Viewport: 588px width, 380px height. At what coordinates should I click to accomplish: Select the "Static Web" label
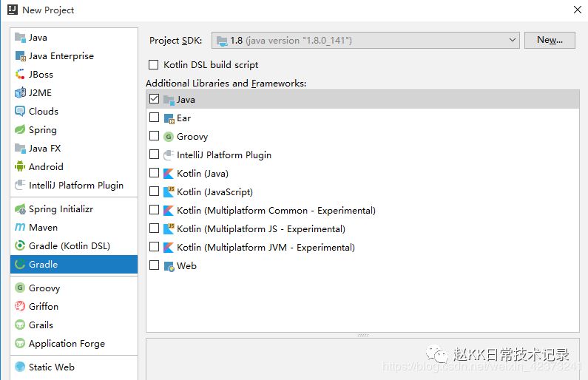point(51,367)
